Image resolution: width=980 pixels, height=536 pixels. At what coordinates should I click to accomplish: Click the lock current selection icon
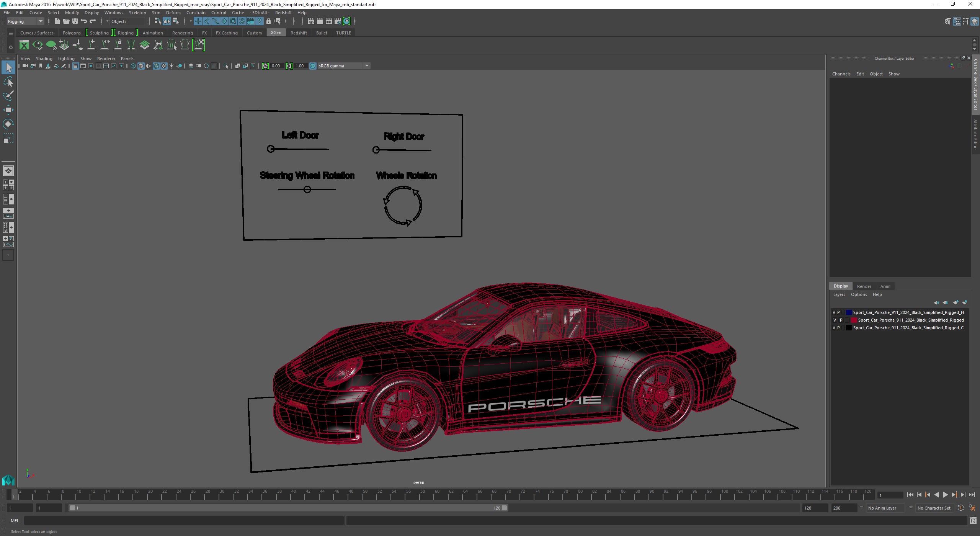click(x=268, y=21)
